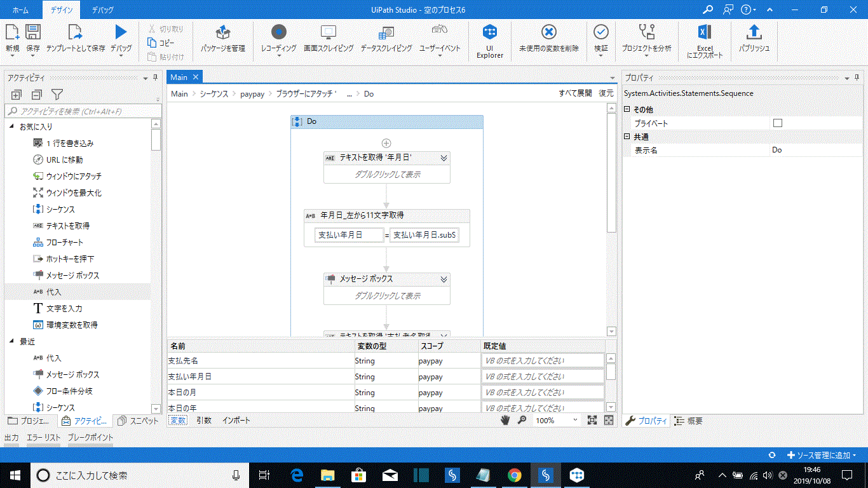Screen dimensions: 868x488
Task: Open the 変数 variables tab
Action: [x=178, y=420]
